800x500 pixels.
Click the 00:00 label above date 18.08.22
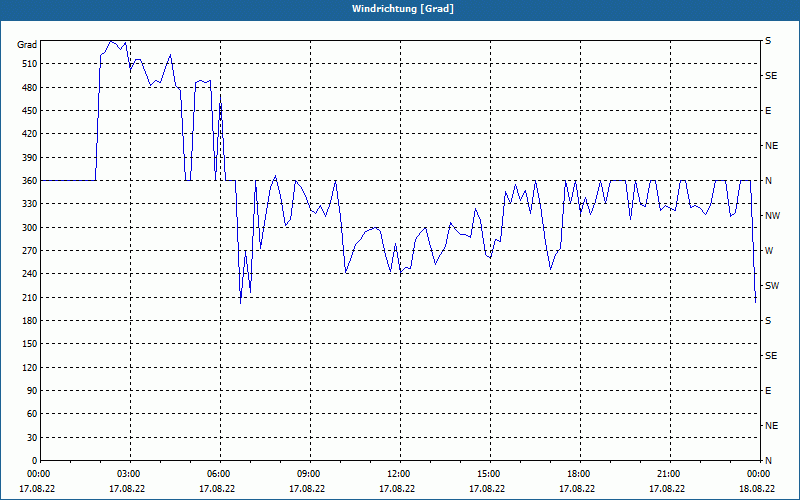760,474
